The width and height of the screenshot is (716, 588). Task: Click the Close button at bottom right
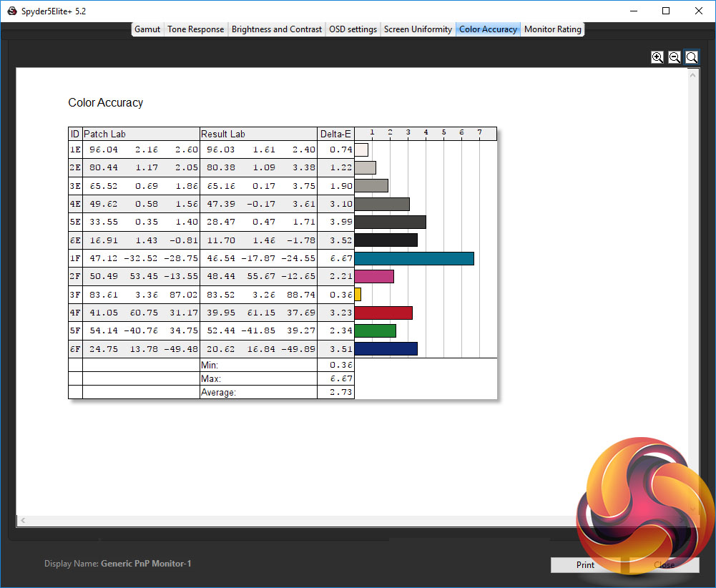663,564
